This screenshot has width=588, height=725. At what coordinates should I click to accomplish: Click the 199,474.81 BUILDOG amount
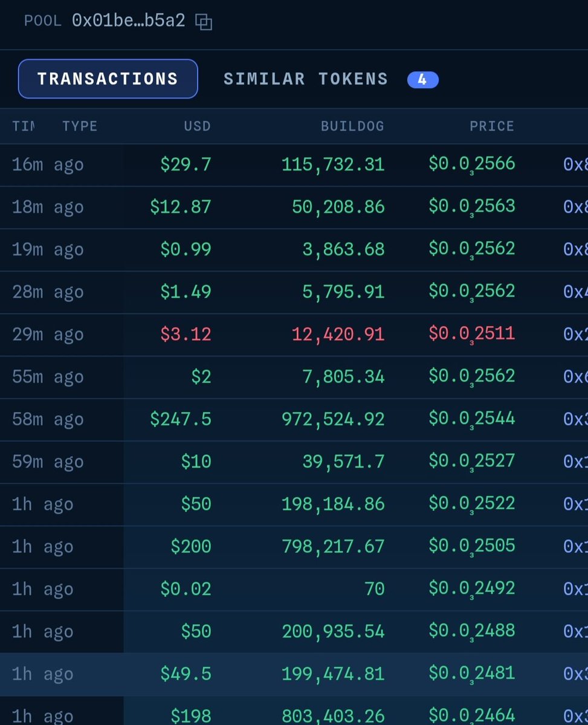[x=333, y=674]
